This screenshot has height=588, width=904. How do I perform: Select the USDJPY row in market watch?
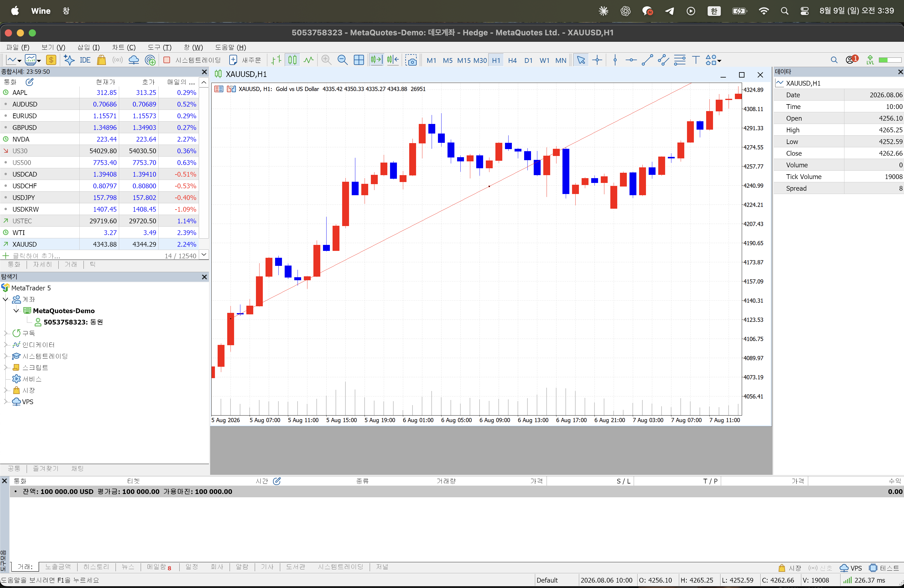click(x=99, y=198)
